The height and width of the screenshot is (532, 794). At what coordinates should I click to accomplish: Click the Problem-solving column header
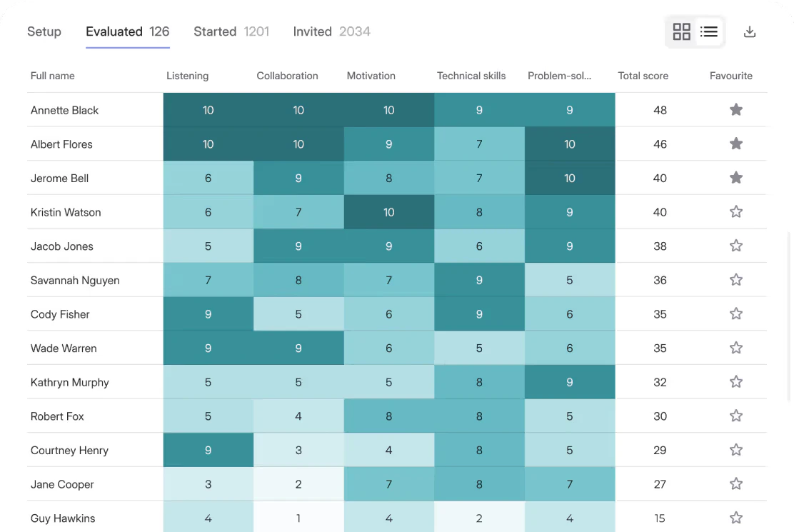coord(559,76)
